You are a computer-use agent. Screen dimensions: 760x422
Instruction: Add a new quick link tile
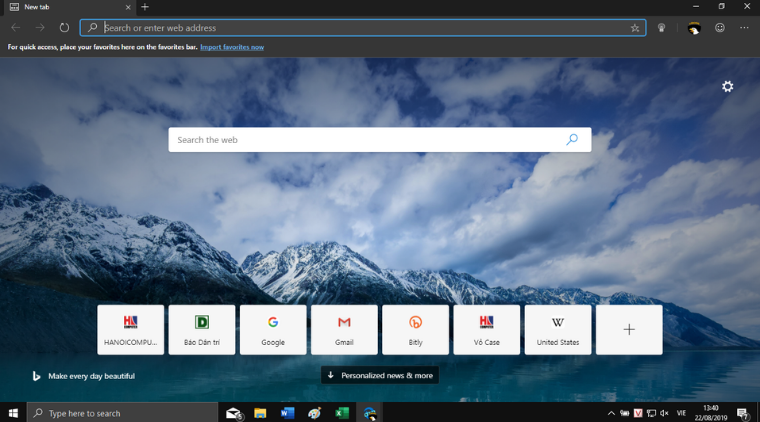[x=629, y=329]
